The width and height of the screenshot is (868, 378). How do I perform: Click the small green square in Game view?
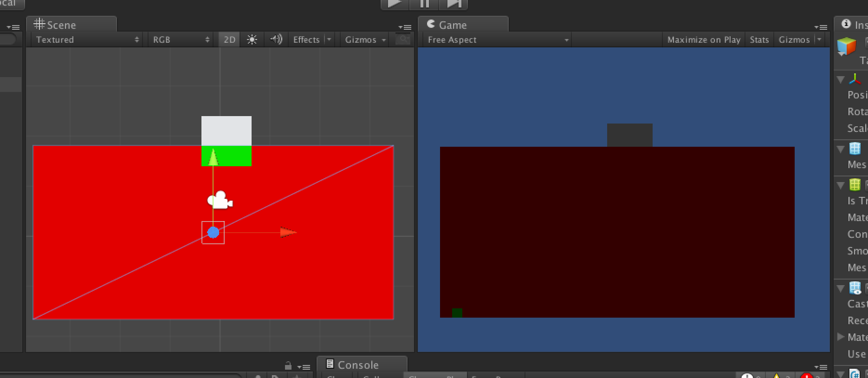tap(457, 313)
